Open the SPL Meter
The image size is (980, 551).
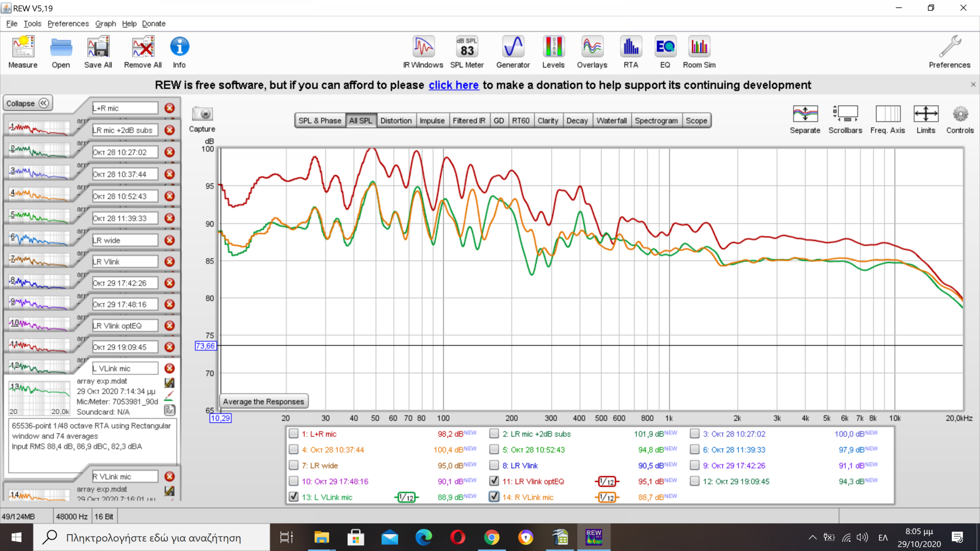point(467,52)
